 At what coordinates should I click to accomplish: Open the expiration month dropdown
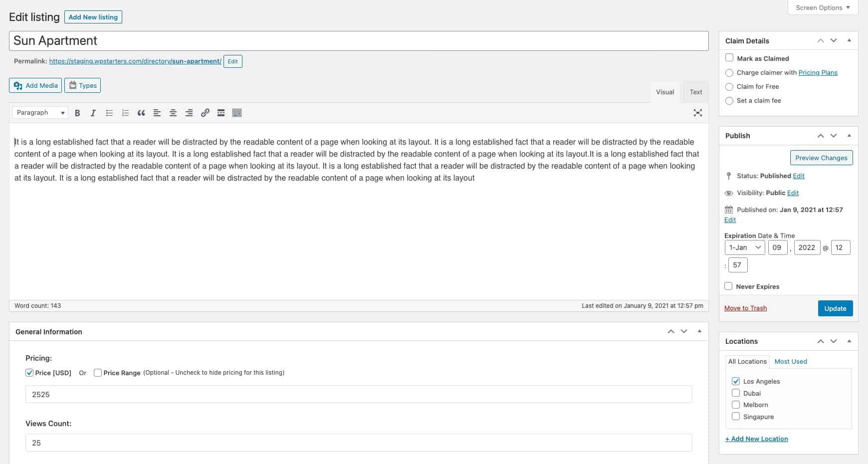pos(744,247)
